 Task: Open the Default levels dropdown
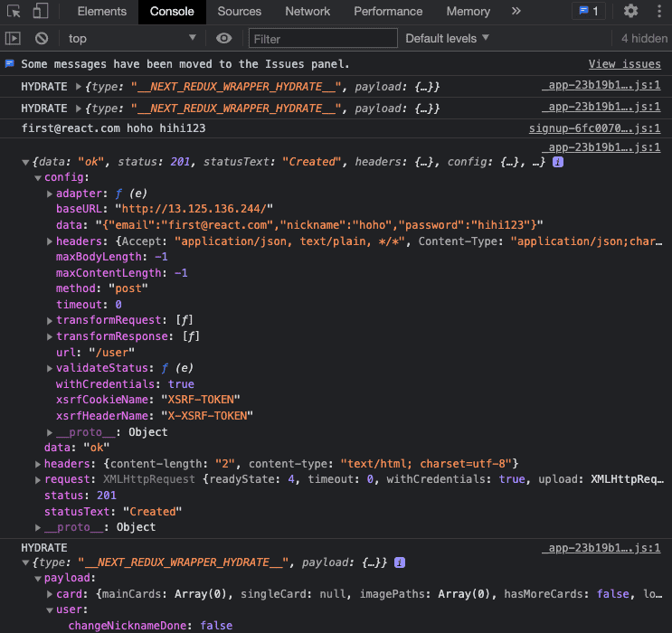pos(447,38)
